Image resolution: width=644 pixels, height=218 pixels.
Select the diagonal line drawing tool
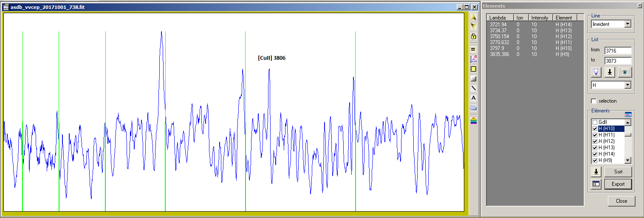[473, 88]
